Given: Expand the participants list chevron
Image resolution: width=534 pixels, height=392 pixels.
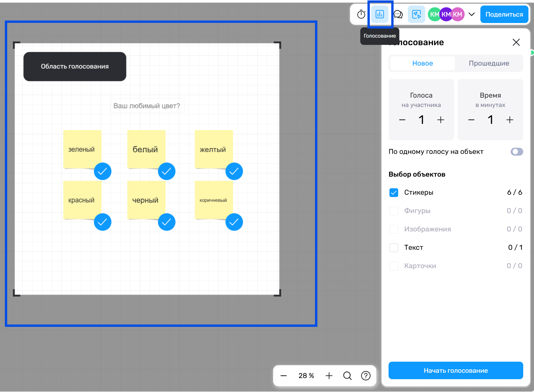Looking at the screenshot, I should [x=472, y=14].
